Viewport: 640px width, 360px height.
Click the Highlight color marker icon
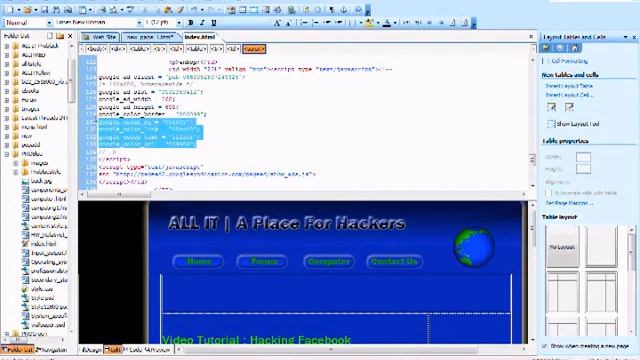(x=369, y=23)
